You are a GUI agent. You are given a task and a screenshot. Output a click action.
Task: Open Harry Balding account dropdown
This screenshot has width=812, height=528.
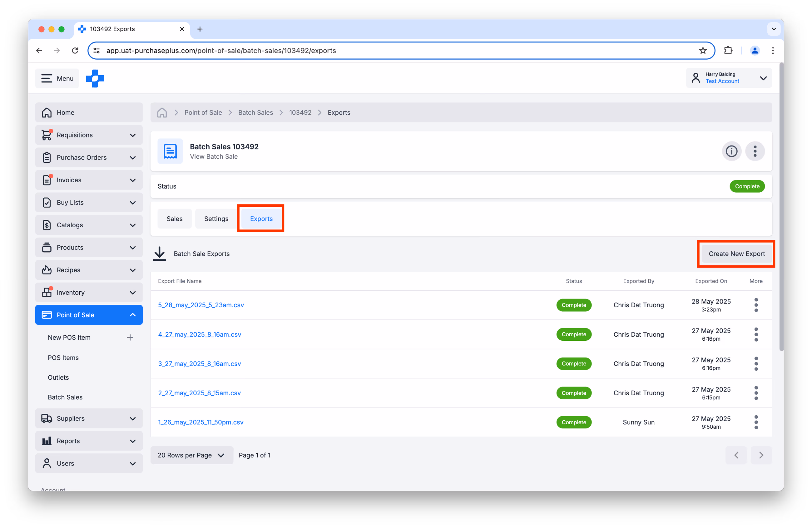(729, 78)
